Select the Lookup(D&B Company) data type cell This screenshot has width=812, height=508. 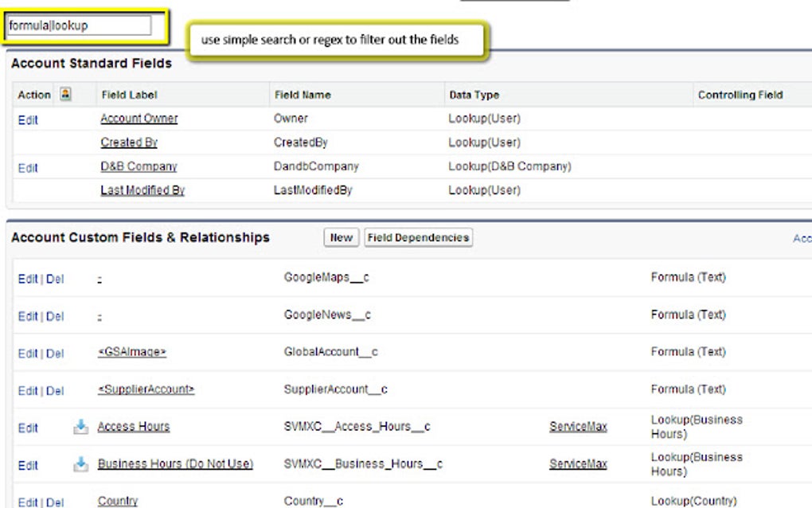tap(509, 166)
